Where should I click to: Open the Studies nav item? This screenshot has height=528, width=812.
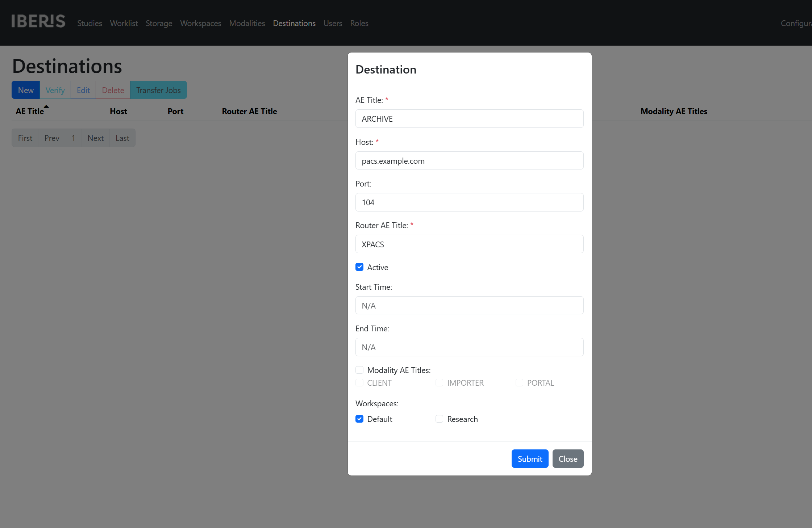89,23
